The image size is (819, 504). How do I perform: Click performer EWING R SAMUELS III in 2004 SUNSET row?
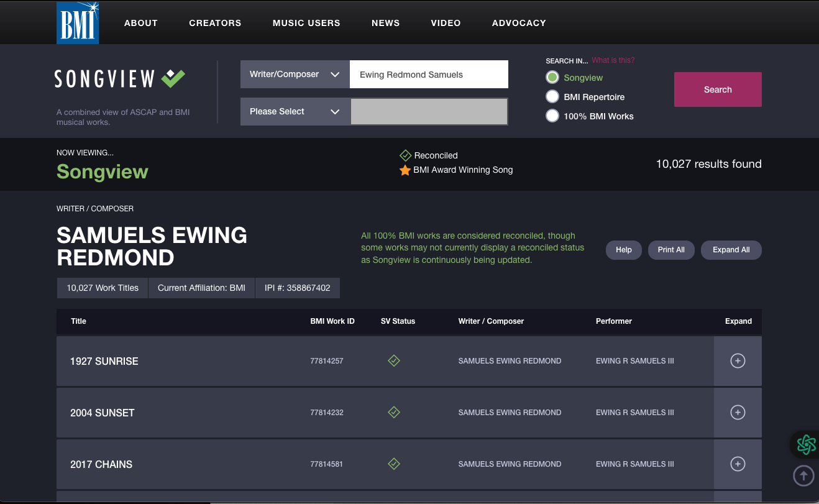635,413
